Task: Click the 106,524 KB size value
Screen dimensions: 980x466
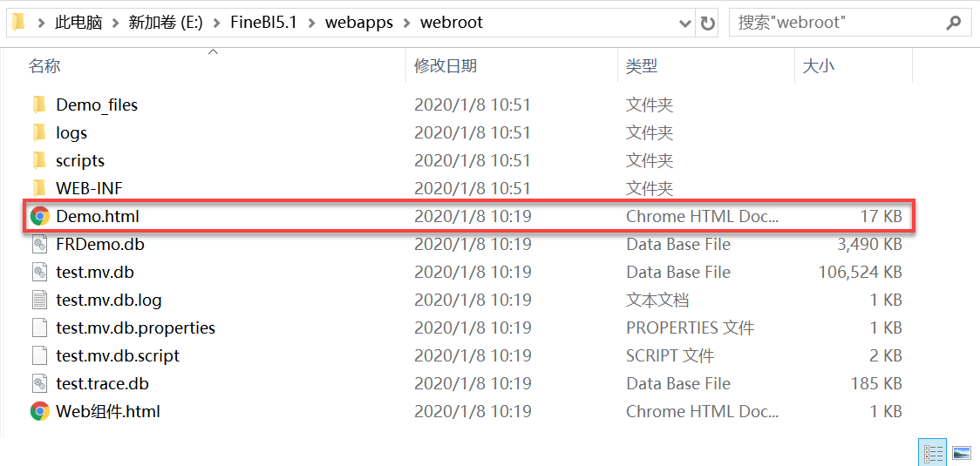Action: pos(860,273)
